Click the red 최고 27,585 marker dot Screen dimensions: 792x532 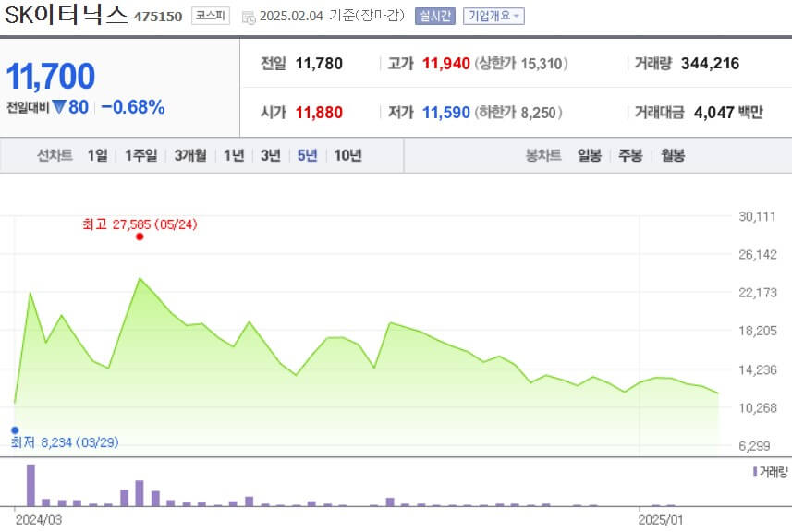click(x=140, y=236)
